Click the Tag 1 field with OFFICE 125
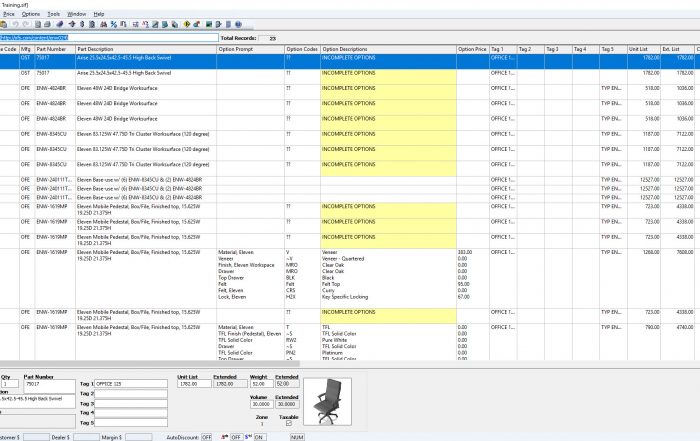 click(131, 384)
